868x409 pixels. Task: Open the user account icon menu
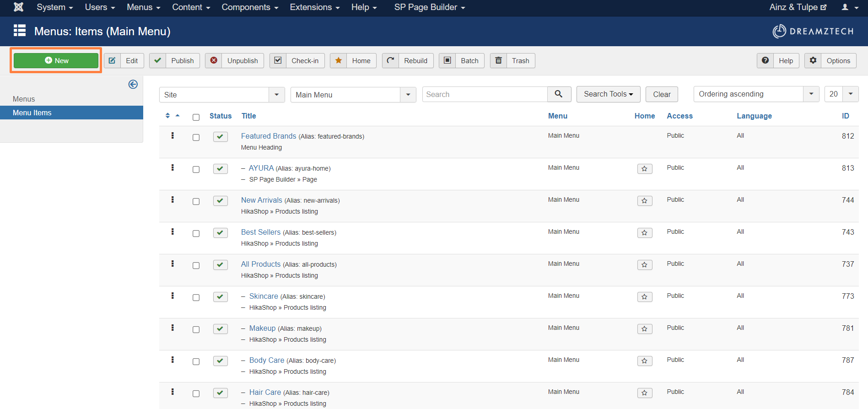[x=850, y=7]
